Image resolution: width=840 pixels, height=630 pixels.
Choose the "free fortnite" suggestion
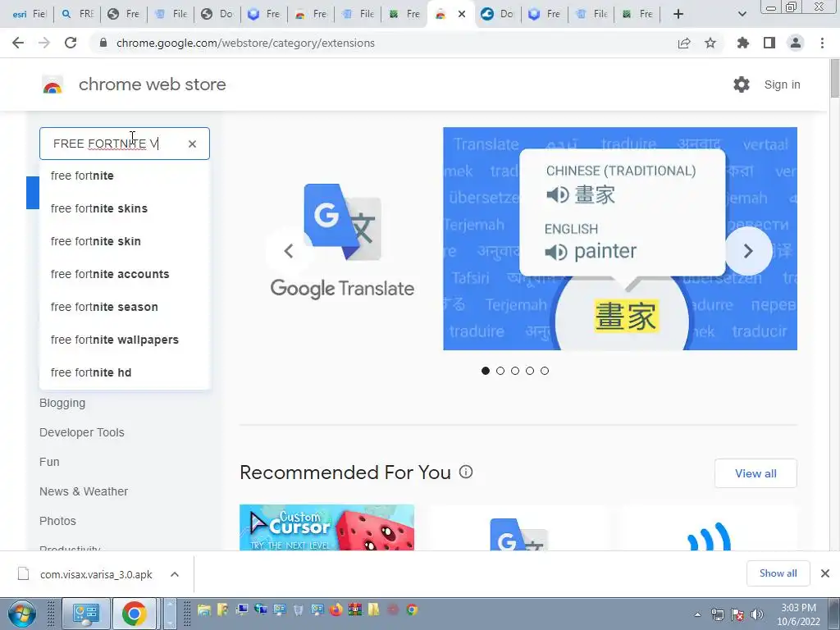[125, 176]
